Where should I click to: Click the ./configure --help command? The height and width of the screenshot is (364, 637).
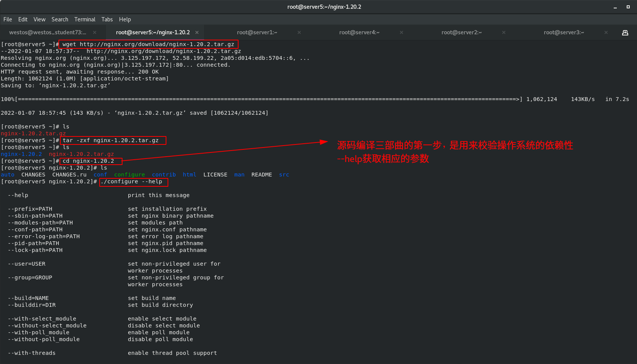(131, 181)
